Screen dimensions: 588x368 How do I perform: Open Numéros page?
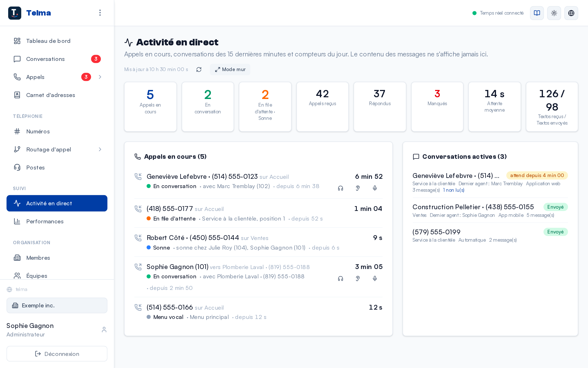[57, 131]
